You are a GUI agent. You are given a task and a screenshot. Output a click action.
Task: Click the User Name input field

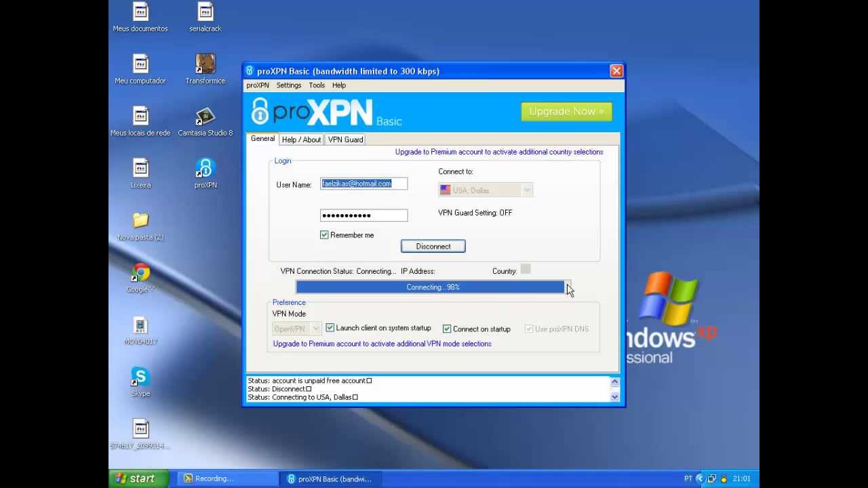[363, 184]
